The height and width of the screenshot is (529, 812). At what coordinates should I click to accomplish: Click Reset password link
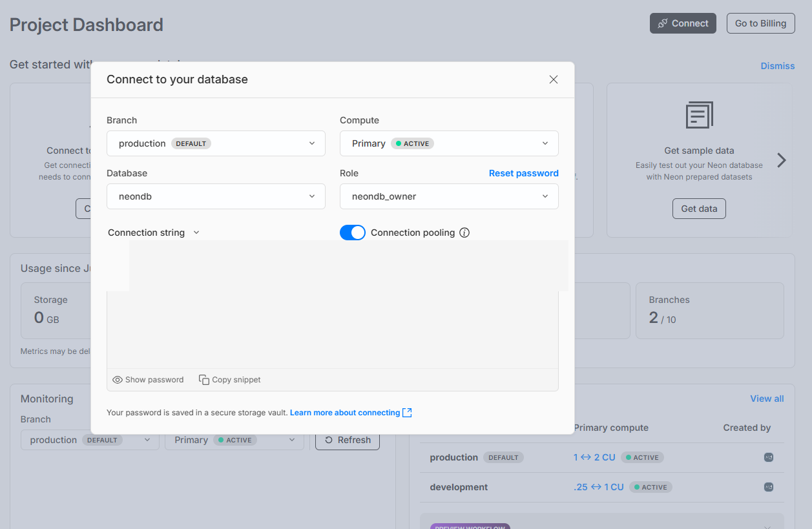[523, 173]
